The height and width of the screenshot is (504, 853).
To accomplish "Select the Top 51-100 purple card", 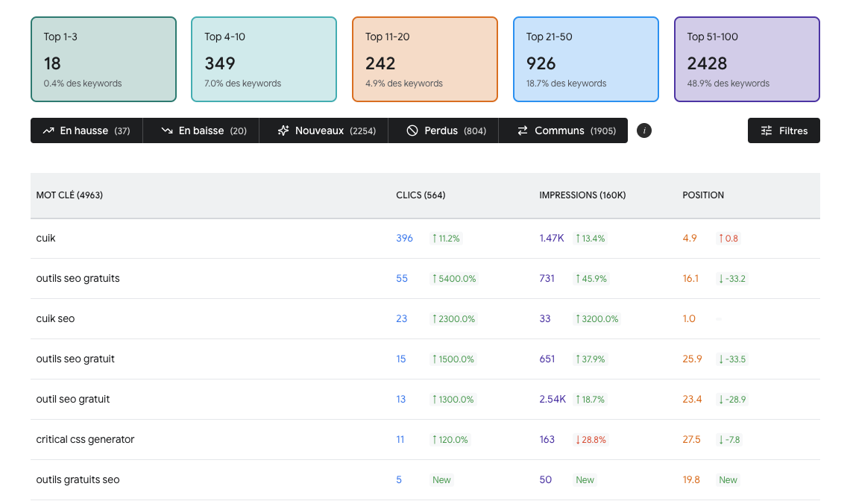I will tap(747, 59).
